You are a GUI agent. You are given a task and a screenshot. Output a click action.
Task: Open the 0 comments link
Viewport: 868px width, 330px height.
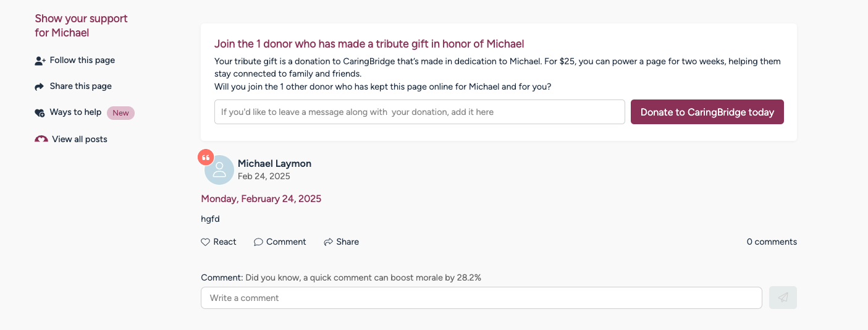coord(772,242)
